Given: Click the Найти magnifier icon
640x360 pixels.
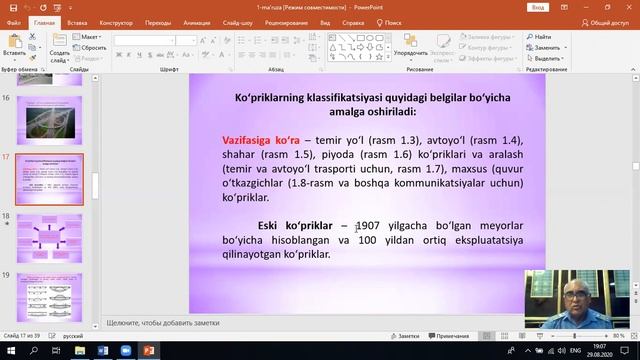Looking at the screenshot, I should click(x=530, y=37).
